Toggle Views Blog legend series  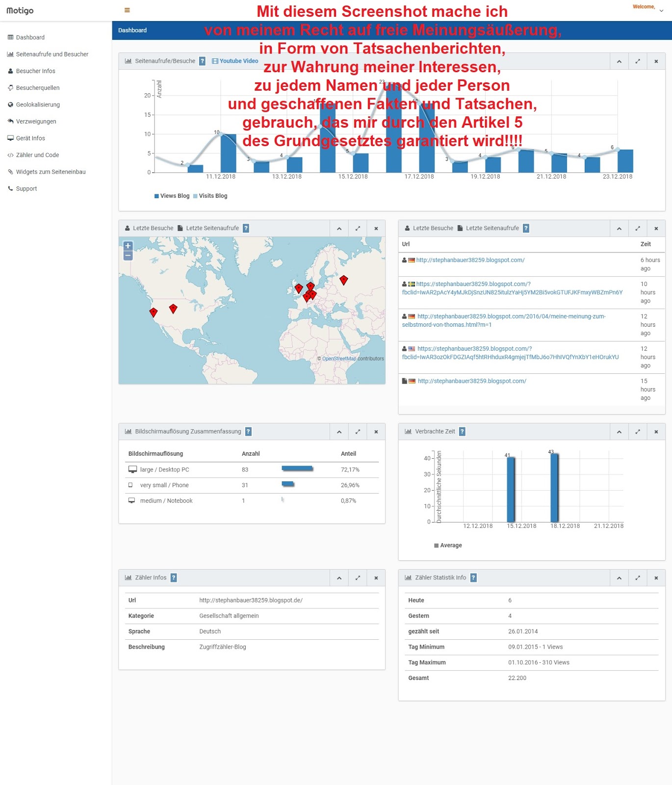(x=172, y=196)
